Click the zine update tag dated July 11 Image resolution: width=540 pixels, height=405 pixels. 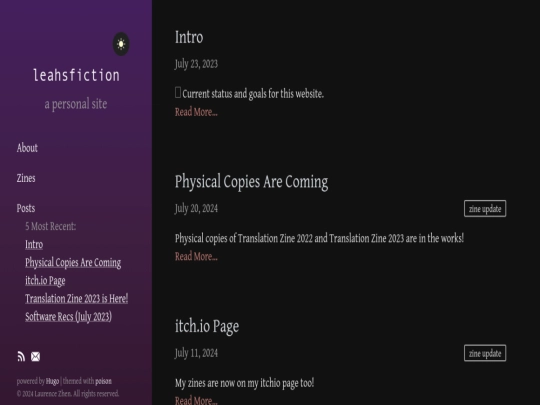point(485,353)
